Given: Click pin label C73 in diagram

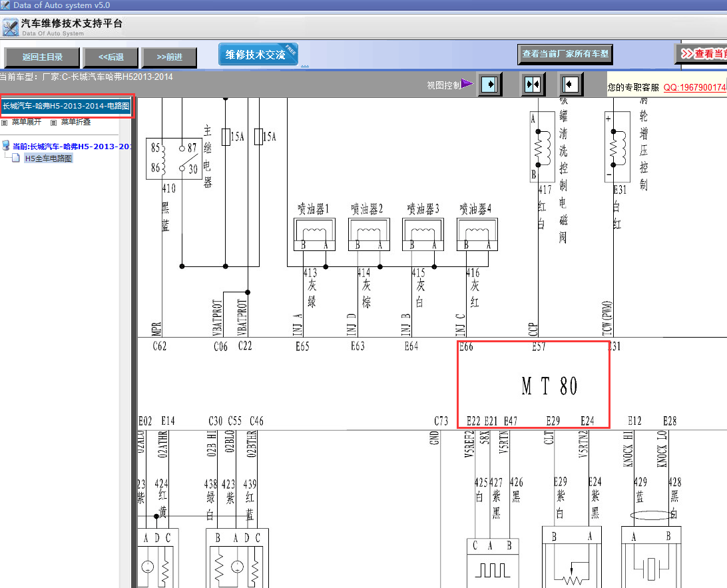Looking at the screenshot, I should tap(441, 421).
